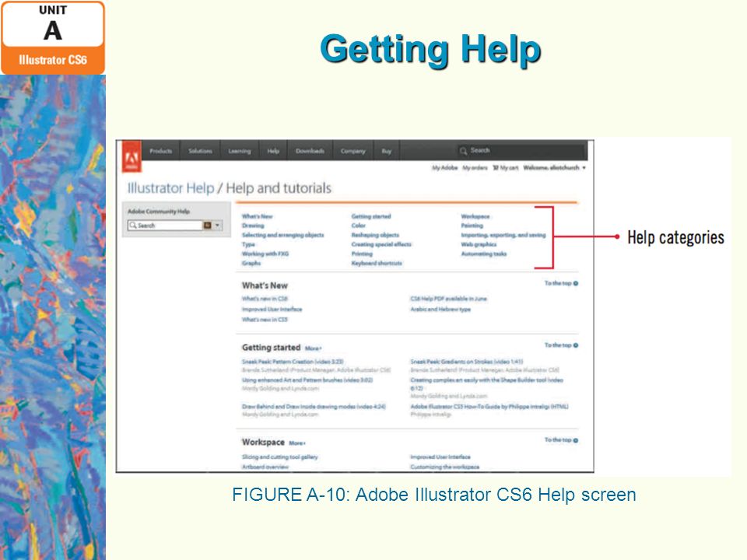Screen dimensions: 747x560
Task: Open Sneak Peek: Gradients on Strokes video
Action: pos(466,362)
